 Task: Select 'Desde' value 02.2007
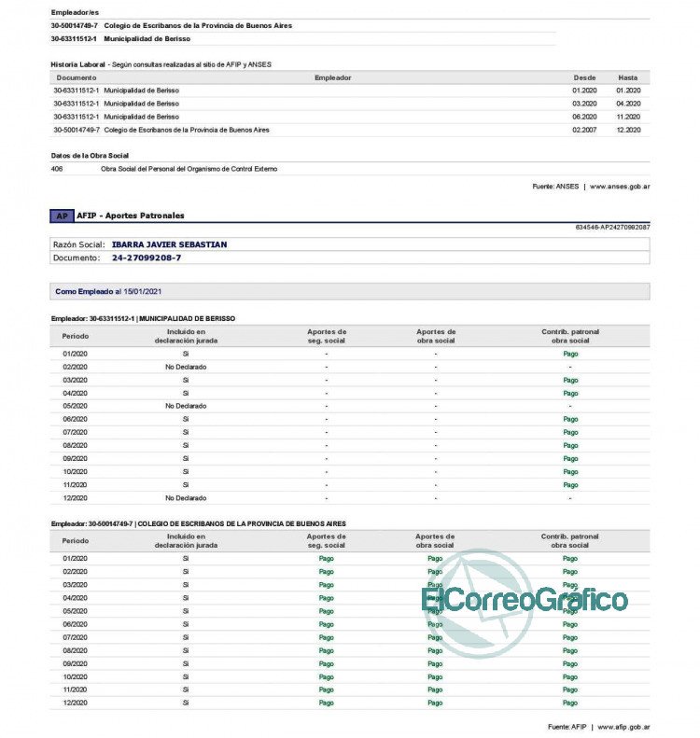pyautogui.click(x=584, y=130)
